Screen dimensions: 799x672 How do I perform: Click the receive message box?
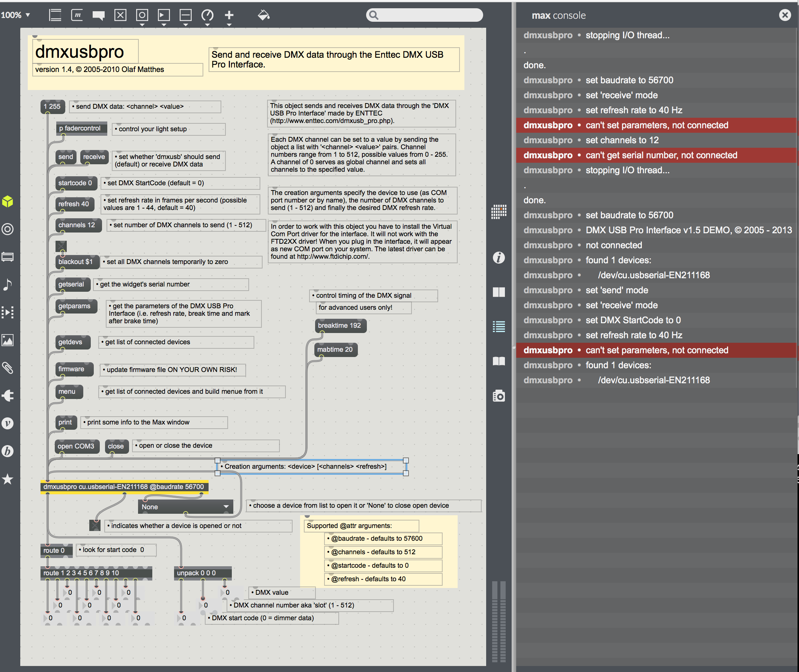[94, 157]
